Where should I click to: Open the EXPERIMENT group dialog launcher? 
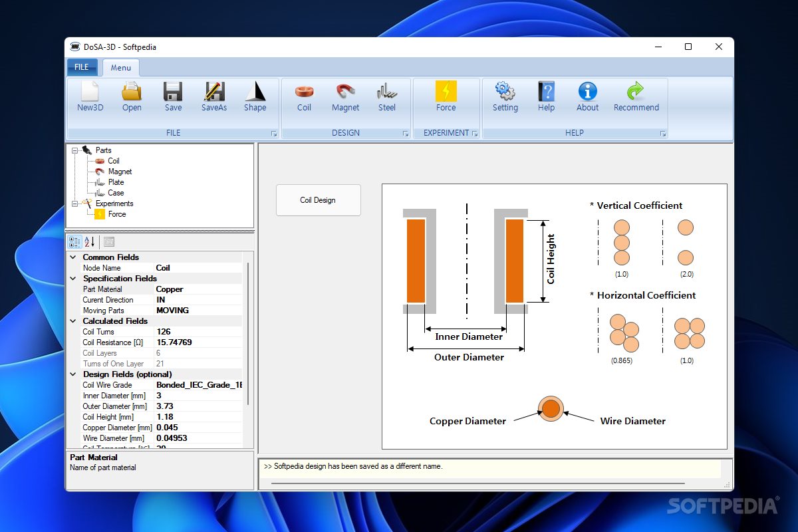point(475,134)
